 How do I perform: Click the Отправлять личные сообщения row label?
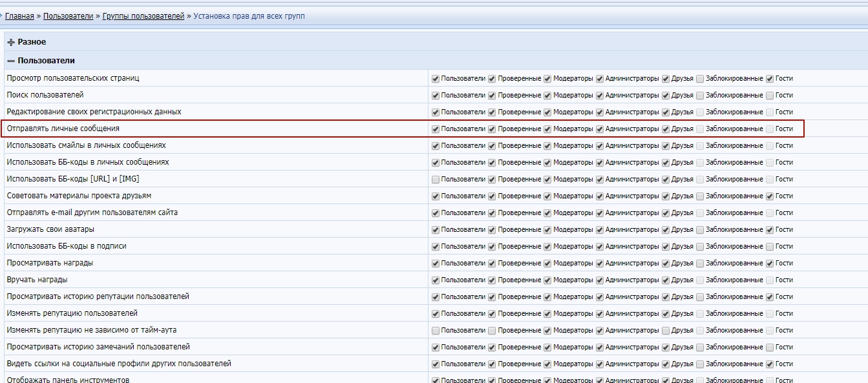pyautogui.click(x=63, y=129)
